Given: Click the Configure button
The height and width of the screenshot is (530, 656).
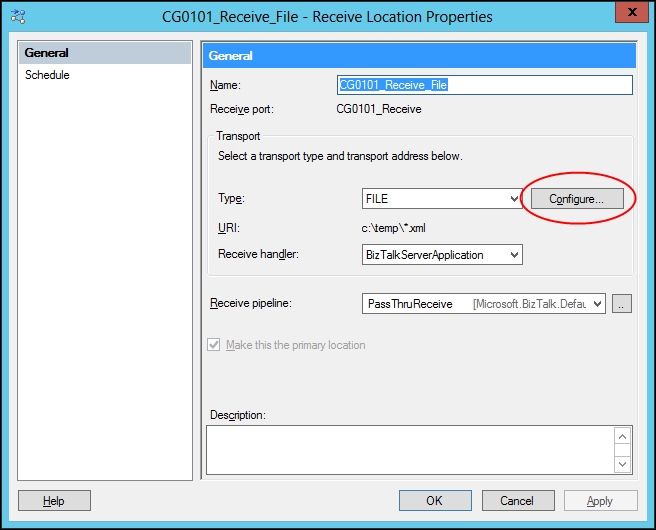Looking at the screenshot, I should pyautogui.click(x=577, y=199).
